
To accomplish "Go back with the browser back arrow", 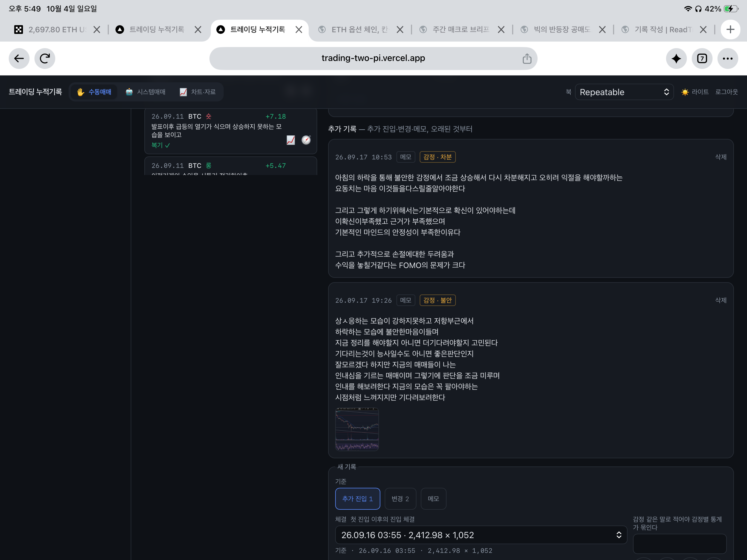I will [x=19, y=59].
